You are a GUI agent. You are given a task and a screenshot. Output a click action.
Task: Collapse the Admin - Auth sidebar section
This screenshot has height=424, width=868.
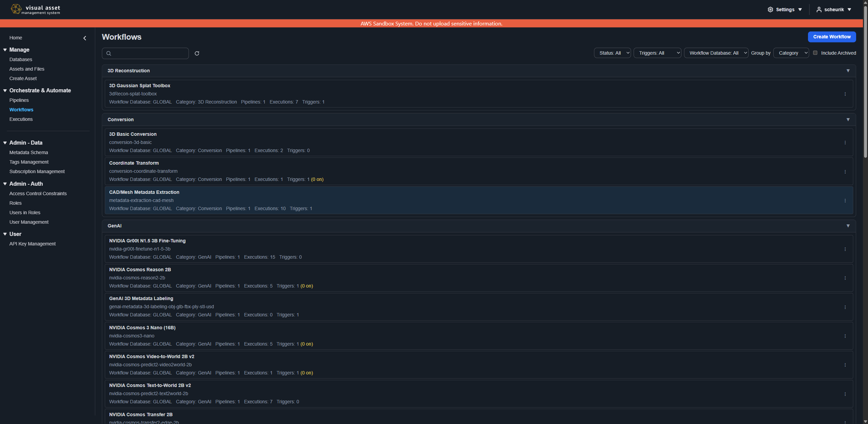click(5, 184)
